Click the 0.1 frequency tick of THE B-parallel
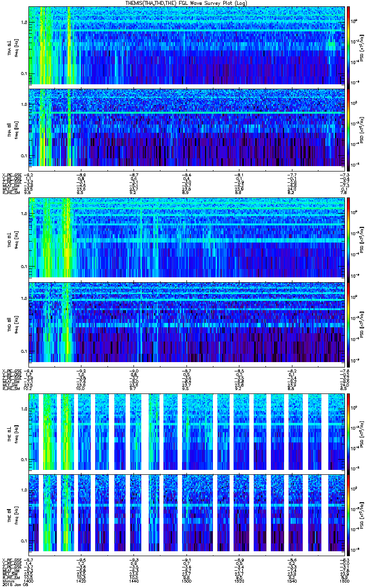368x588 pixels. (x=24, y=540)
